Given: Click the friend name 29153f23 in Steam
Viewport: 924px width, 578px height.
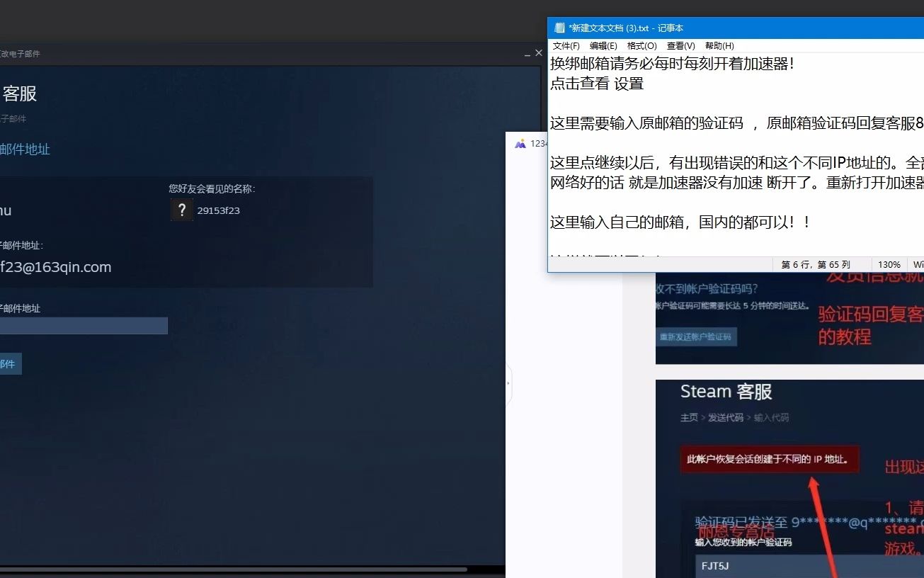Looking at the screenshot, I should 219,210.
